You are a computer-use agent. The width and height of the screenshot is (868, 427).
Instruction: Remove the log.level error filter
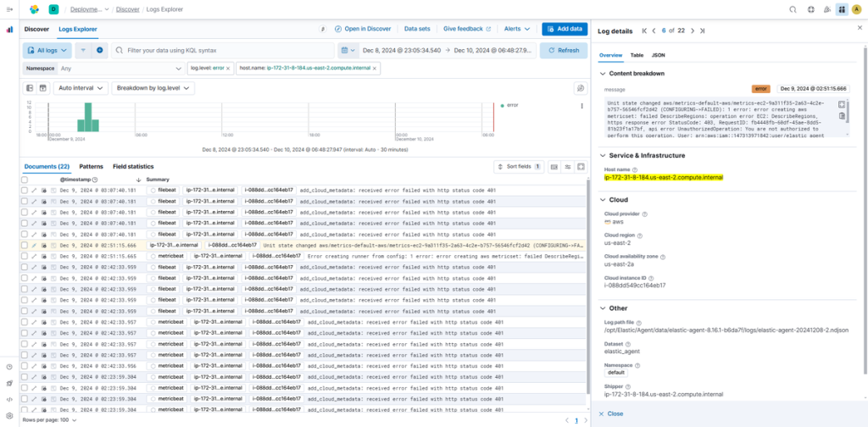(230, 68)
